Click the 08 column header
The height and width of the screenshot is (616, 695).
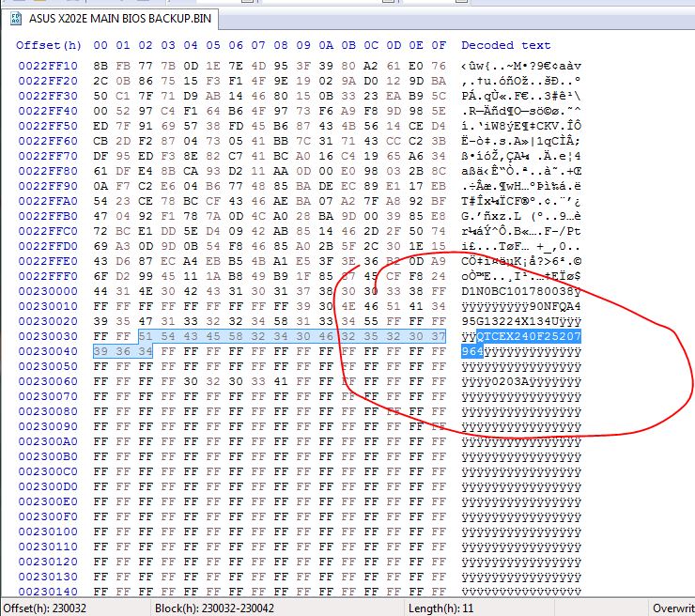coord(280,45)
